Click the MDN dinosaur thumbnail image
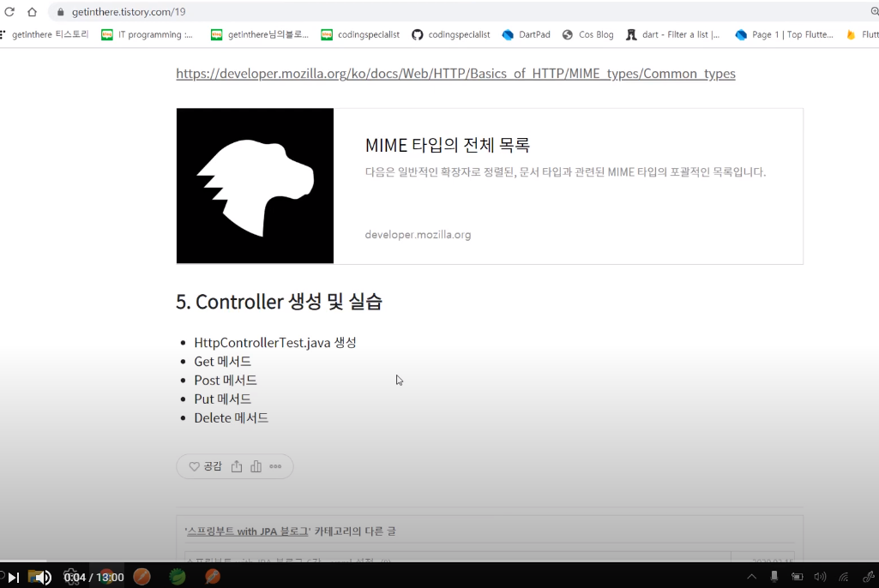 click(255, 185)
